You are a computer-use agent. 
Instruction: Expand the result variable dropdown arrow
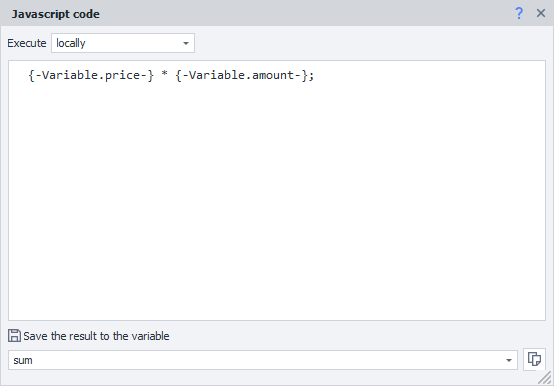(x=509, y=360)
